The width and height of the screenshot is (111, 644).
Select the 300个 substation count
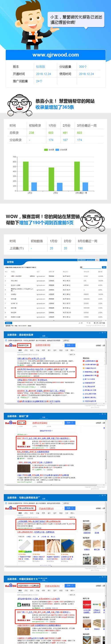pyautogui.click(x=83, y=67)
